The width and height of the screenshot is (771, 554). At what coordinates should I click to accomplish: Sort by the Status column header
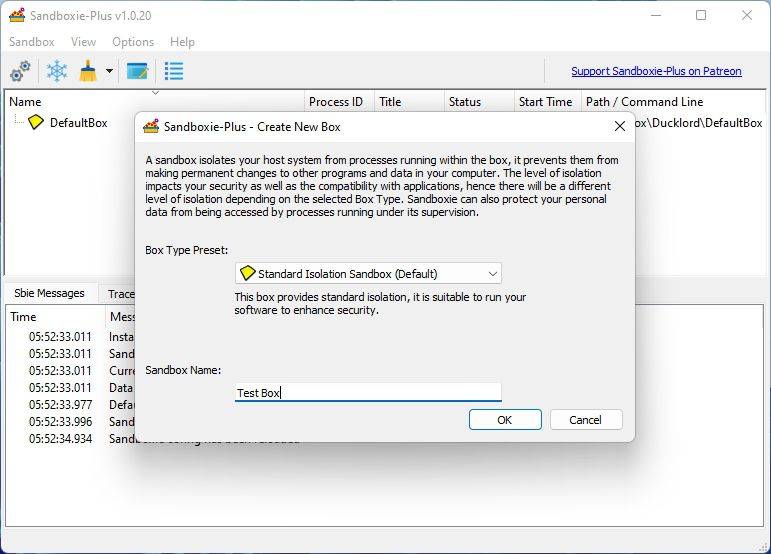click(x=479, y=101)
